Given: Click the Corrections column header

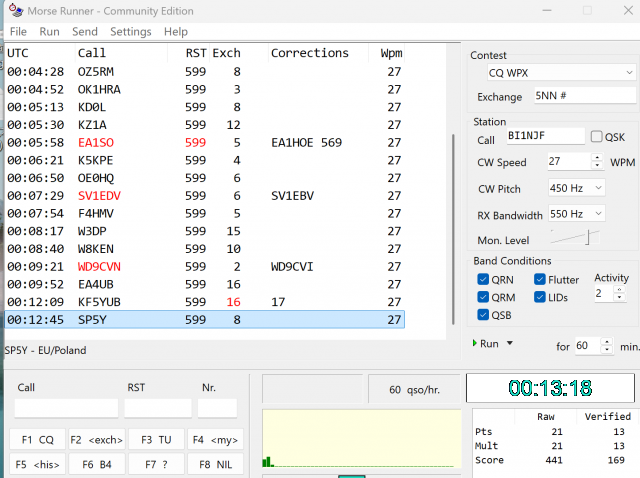Looking at the screenshot, I should [318, 53].
